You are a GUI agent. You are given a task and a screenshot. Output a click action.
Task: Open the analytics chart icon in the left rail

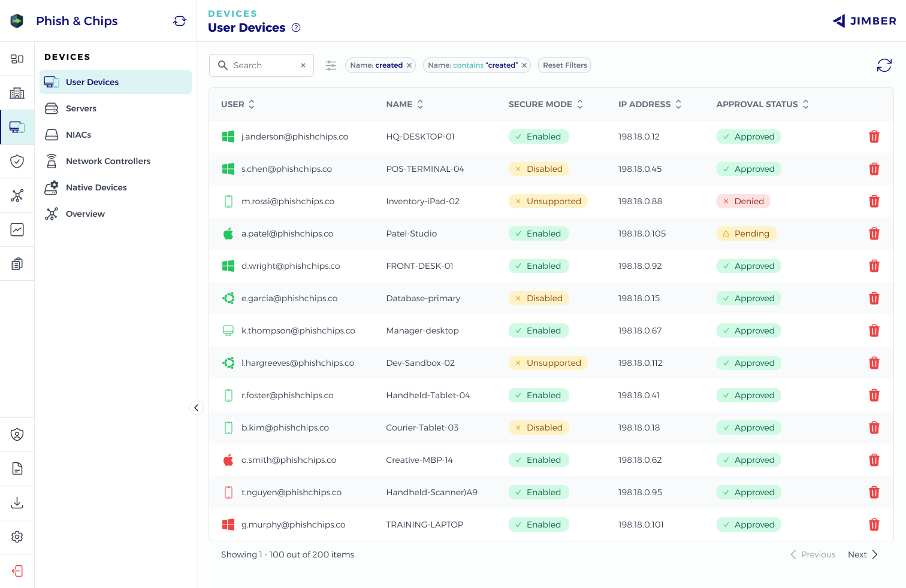pyautogui.click(x=17, y=229)
